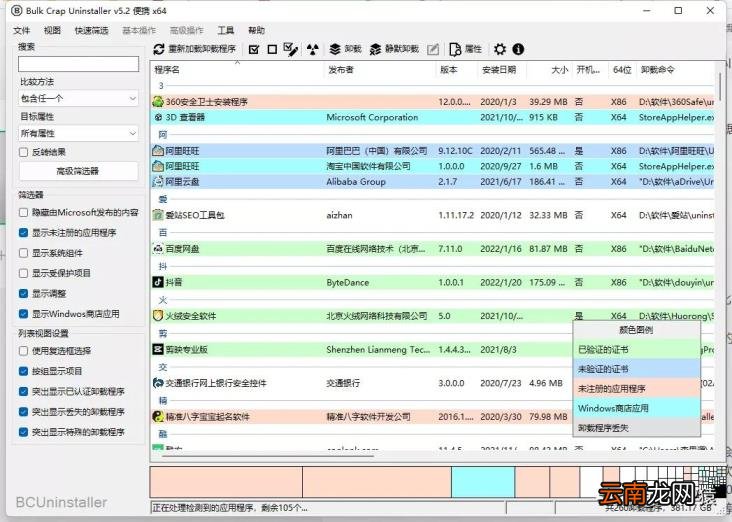Click the invert selection toolbar icon
The width and height of the screenshot is (732, 522).
[x=290, y=49]
